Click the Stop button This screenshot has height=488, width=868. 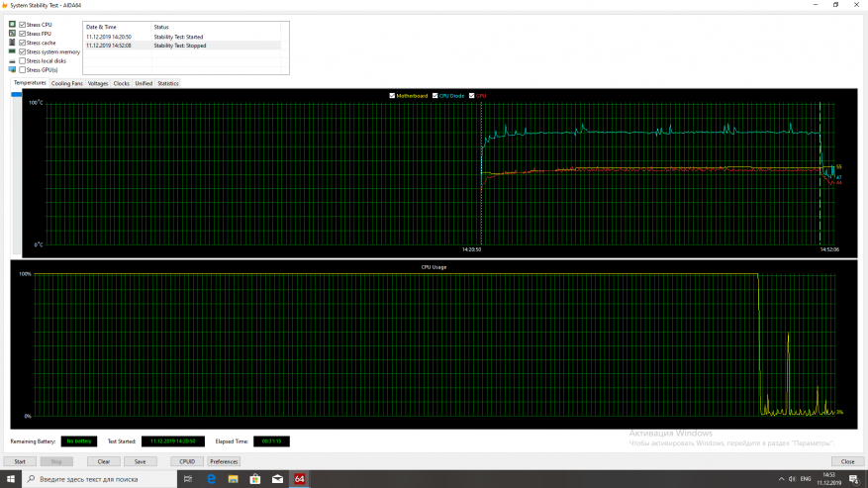click(x=56, y=461)
